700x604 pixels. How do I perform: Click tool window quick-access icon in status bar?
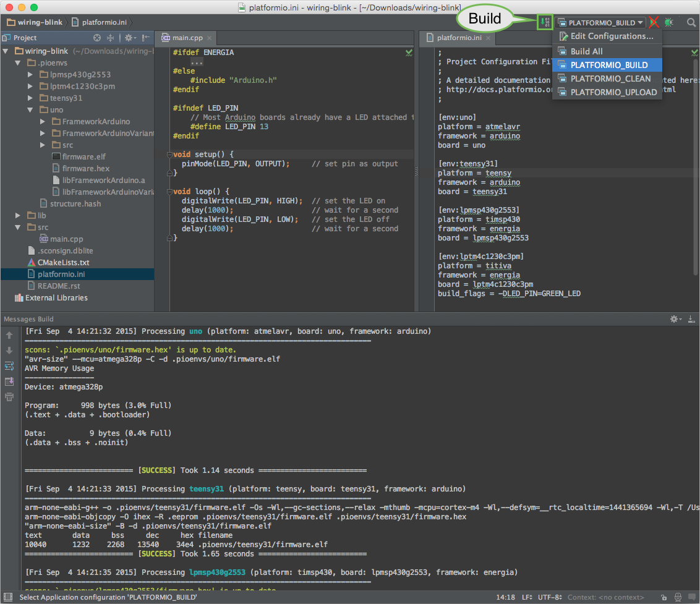7,597
